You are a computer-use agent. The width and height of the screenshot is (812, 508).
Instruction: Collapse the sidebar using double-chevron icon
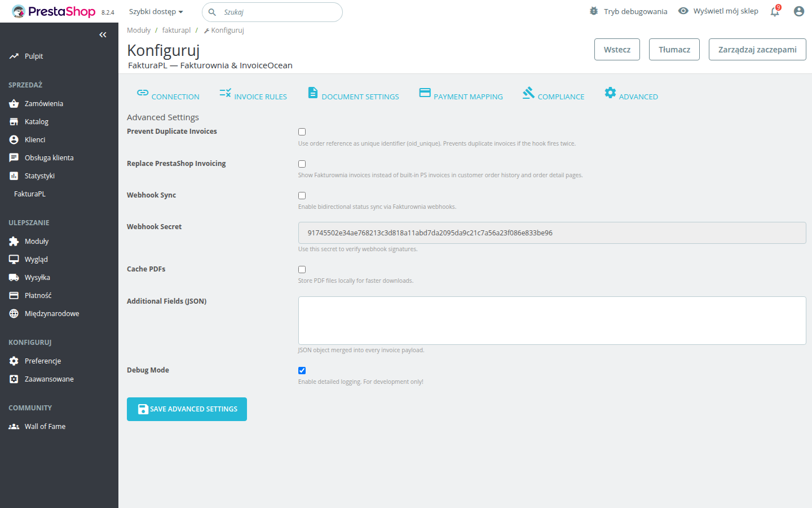(x=103, y=35)
